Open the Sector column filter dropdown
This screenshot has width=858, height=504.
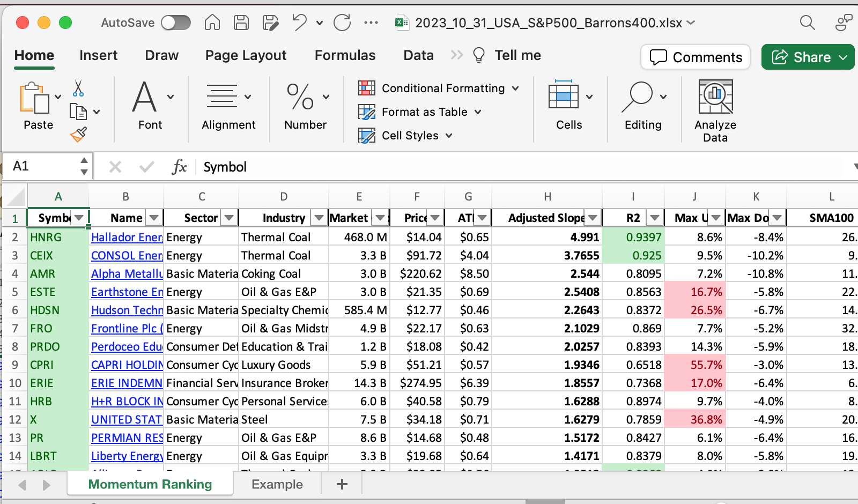point(230,218)
